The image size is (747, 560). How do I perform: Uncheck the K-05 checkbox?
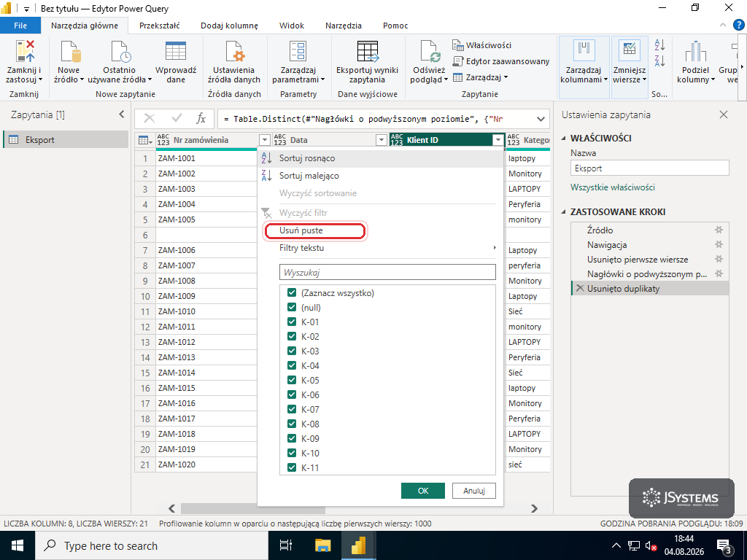click(292, 380)
